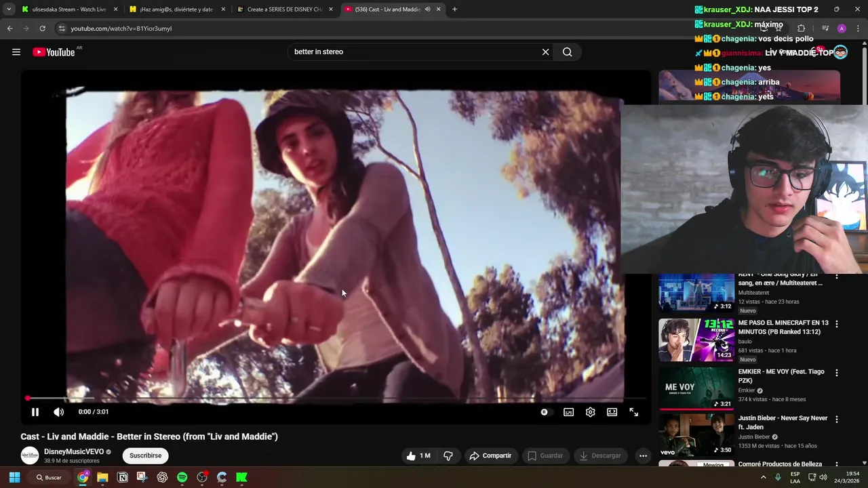The image size is (868, 488).
Task: Toggle subtitles/closed captions
Action: 568,412
